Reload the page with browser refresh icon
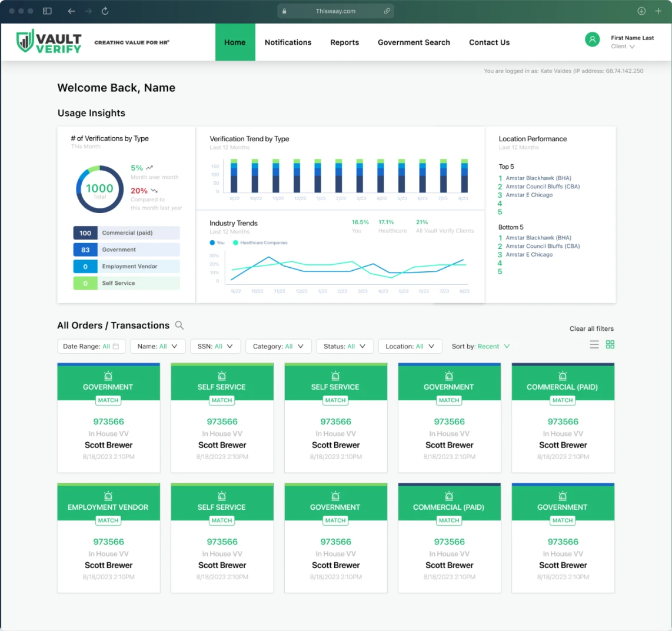The image size is (672, 631). (105, 11)
